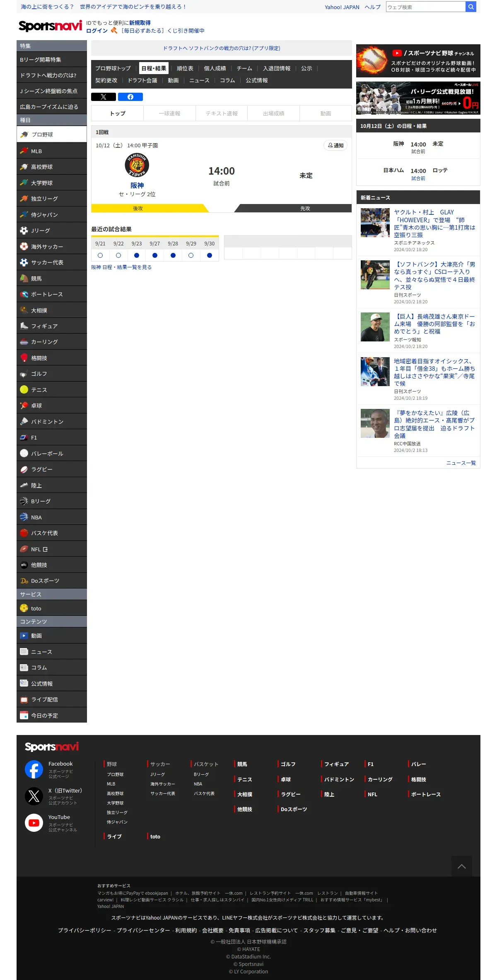The width and height of the screenshot is (497, 980).
Task: Toggle the 通知 notification button
Action: 335,145
